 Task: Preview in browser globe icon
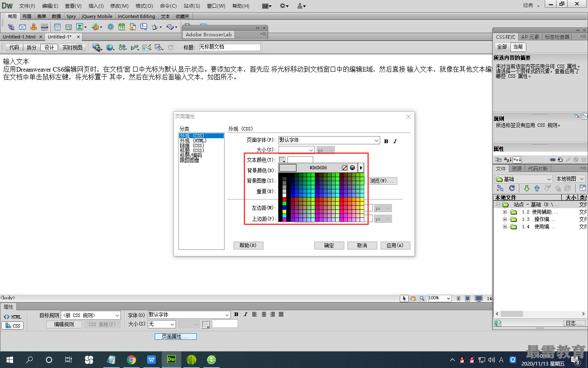click(110, 47)
